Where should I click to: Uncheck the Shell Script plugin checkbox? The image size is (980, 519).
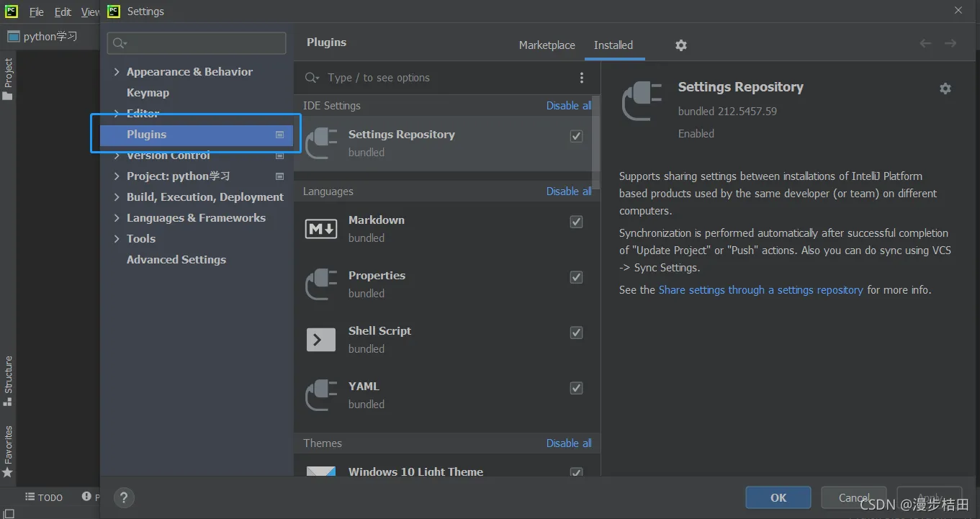576,333
